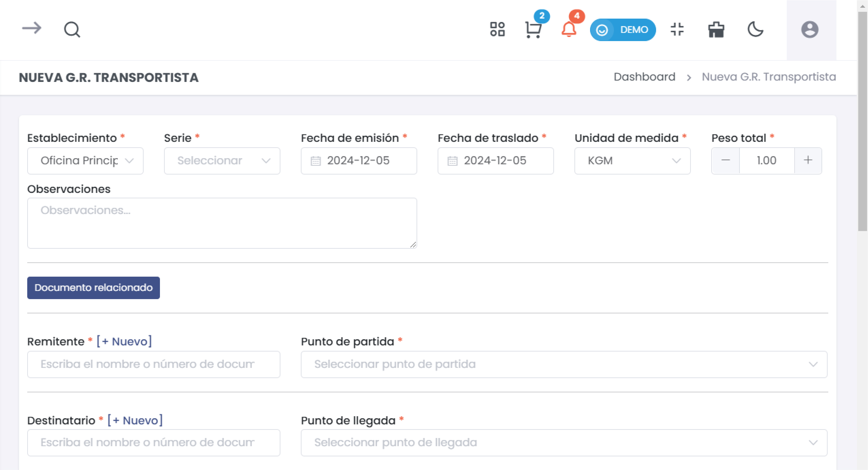This screenshot has width=868, height=470.
Task: Go to Dashboard breadcrumb link
Action: (644, 77)
